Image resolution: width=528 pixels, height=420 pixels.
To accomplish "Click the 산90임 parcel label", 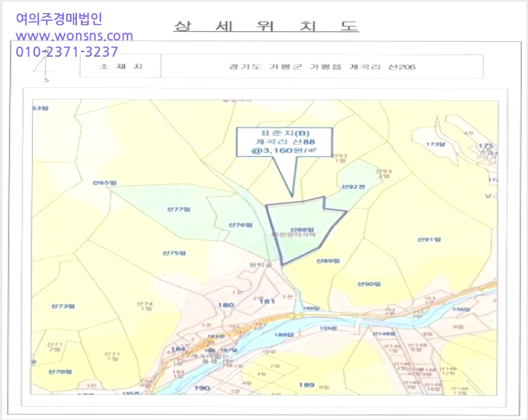I will [x=369, y=284].
